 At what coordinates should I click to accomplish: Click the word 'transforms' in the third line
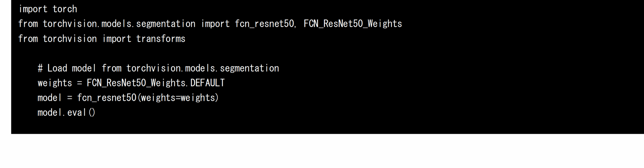click(161, 39)
